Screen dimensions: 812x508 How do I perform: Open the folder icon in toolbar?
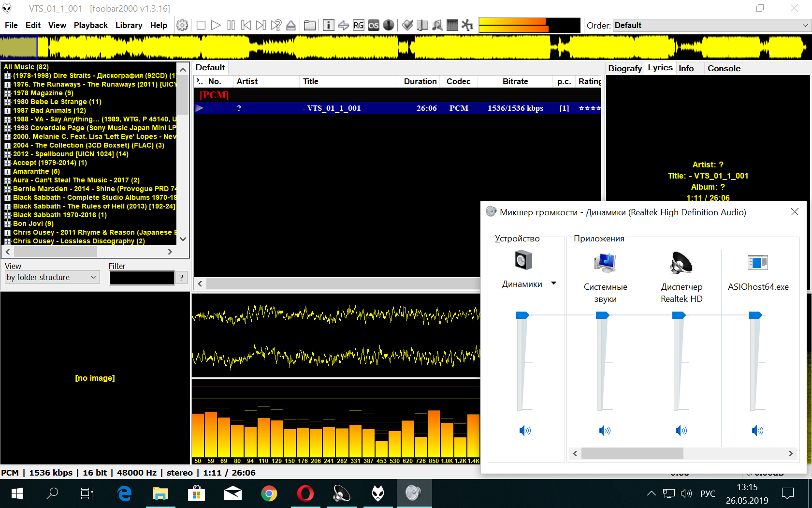click(x=309, y=25)
